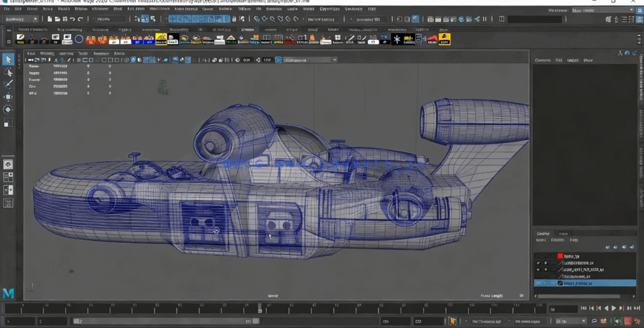
Task: Toggle visibility of the second display layer
Action: pos(538,263)
